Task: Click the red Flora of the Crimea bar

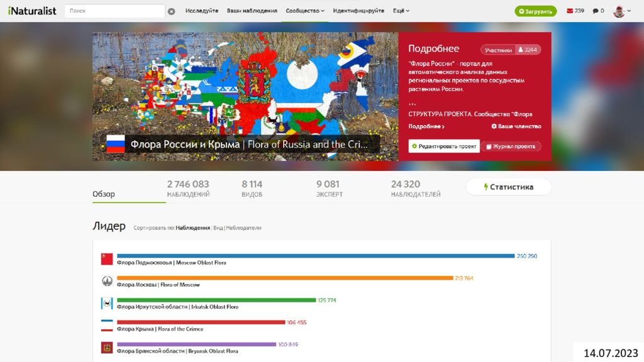Action: click(201, 322)
